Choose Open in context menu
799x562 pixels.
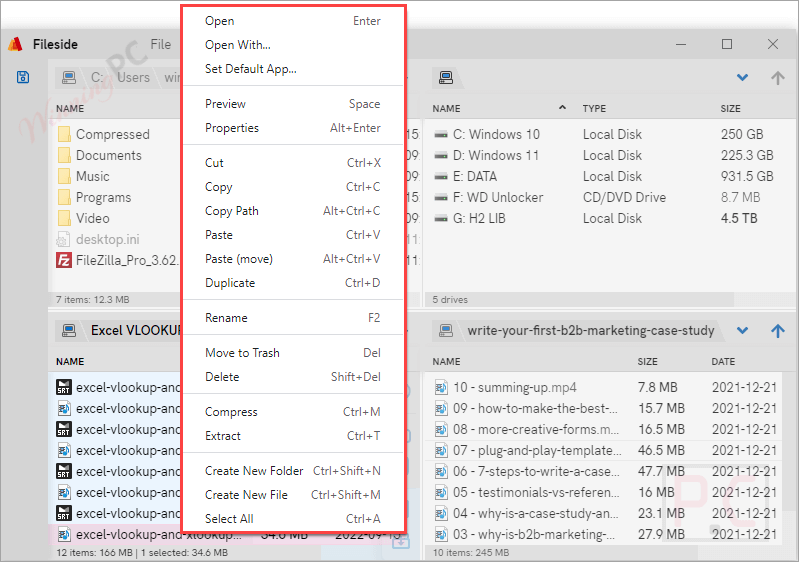pyautogui.click(x=293, y=21)
